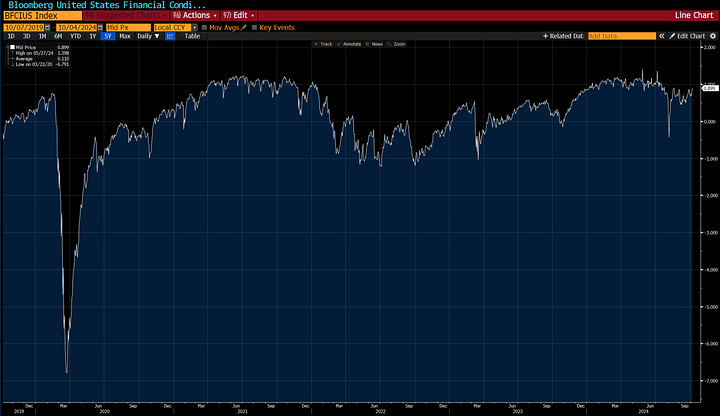Click the BFCIUS Index security field
Image resolution: width=720 pixels, height=416 pixels.
pos(42,15)
